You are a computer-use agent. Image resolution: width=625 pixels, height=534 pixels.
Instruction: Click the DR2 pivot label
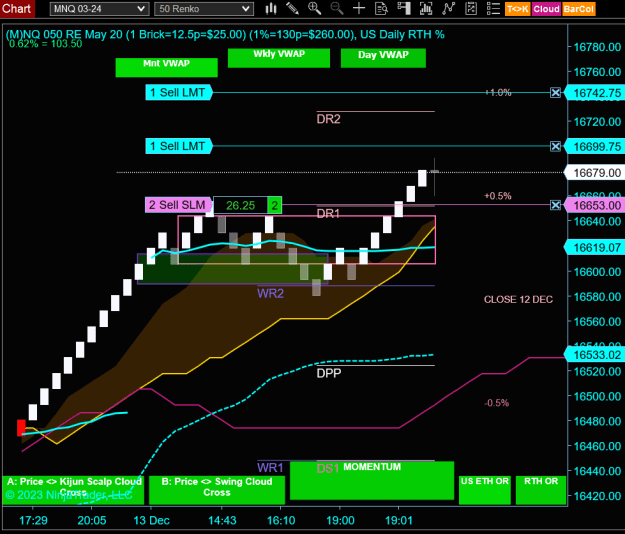click(x=328, y=119)
